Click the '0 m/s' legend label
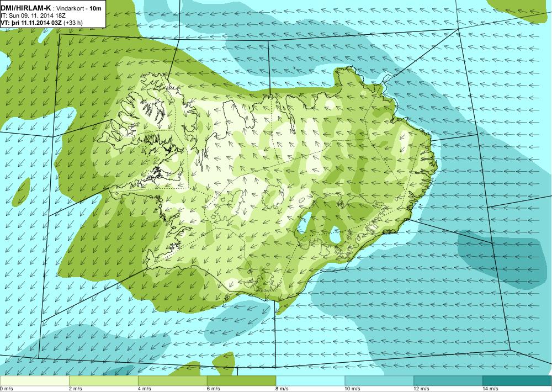Viewport: 552px width, 392px height. (7, 389)
